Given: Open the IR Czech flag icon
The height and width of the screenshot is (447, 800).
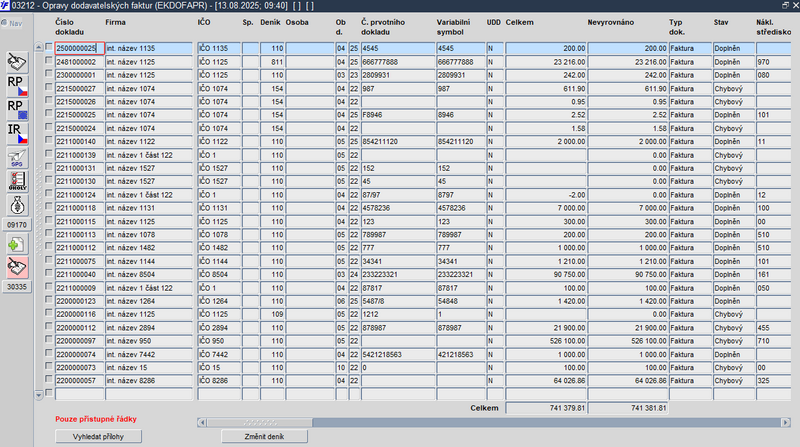Looking at the screenshot, I should (17, 133).
